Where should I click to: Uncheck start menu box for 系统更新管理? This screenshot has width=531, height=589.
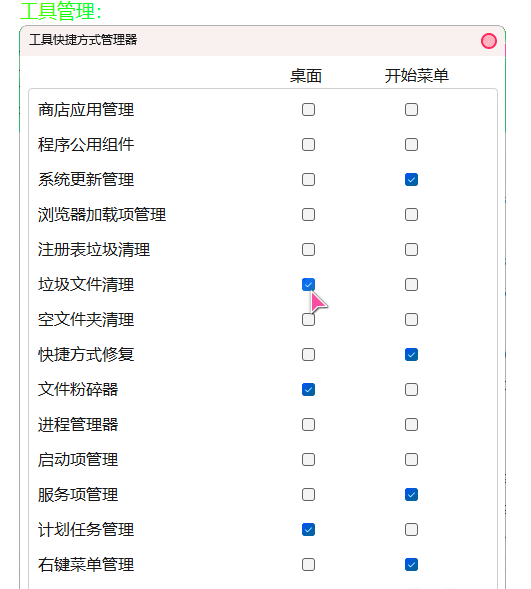pos(411,180)
